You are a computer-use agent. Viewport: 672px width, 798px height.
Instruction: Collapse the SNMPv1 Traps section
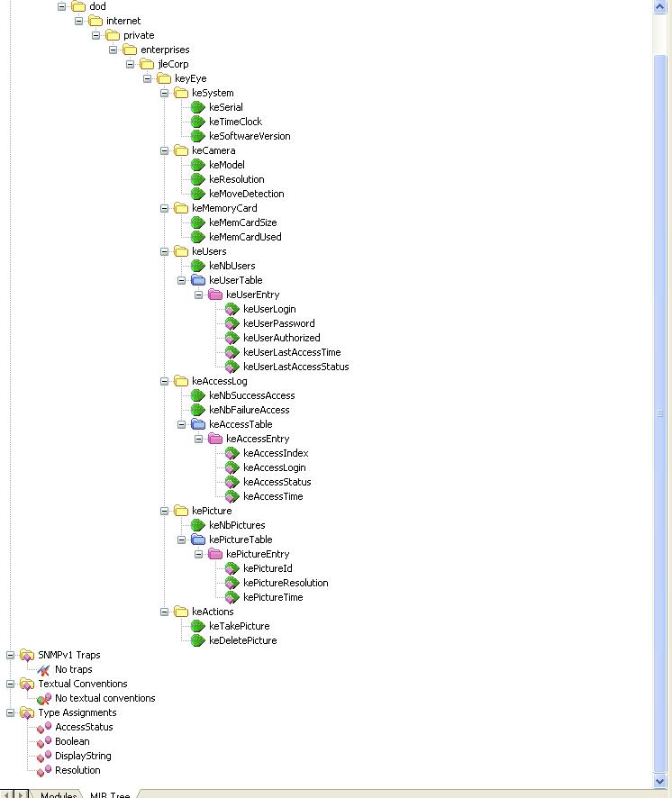click(x=11, y=655)
